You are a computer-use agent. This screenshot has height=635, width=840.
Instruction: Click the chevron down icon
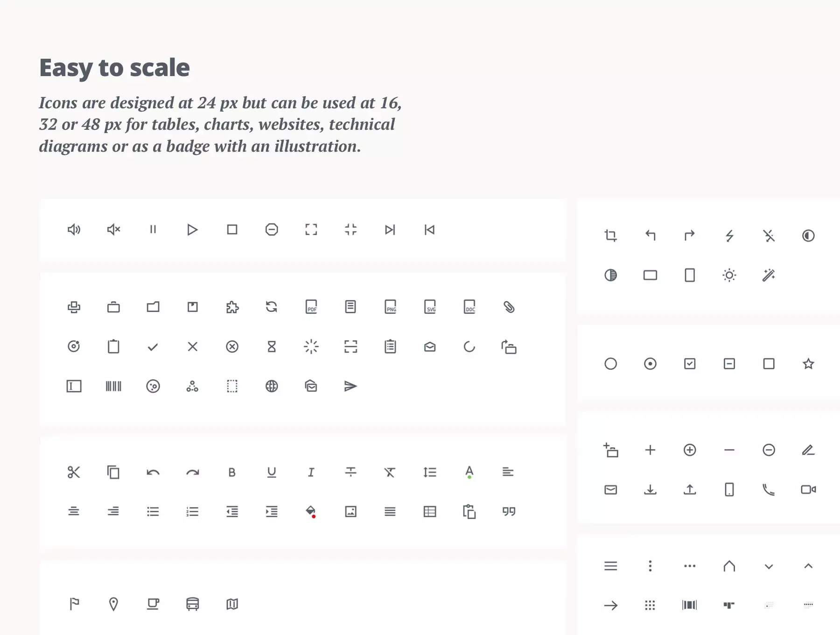click(769, 566)
